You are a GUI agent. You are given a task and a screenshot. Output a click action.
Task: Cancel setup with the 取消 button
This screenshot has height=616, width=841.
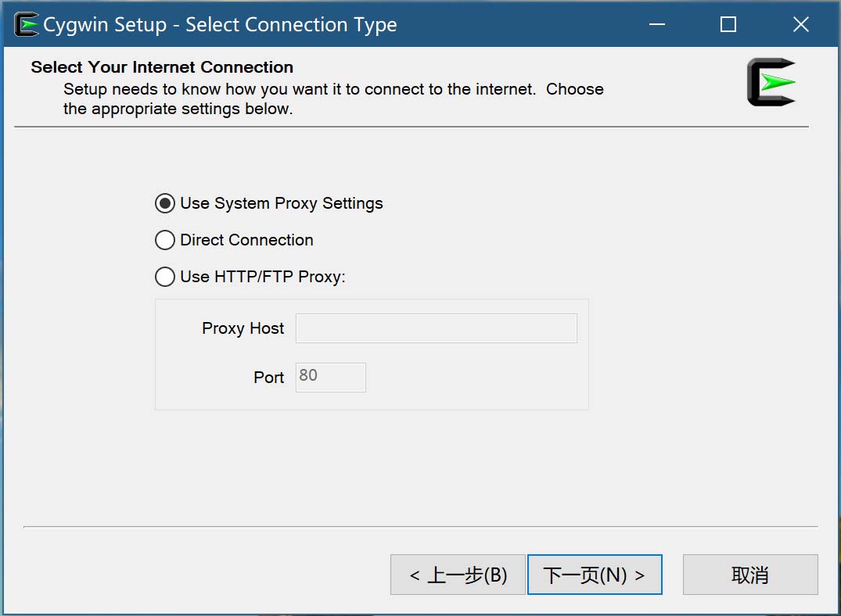[x=749, y=575]
